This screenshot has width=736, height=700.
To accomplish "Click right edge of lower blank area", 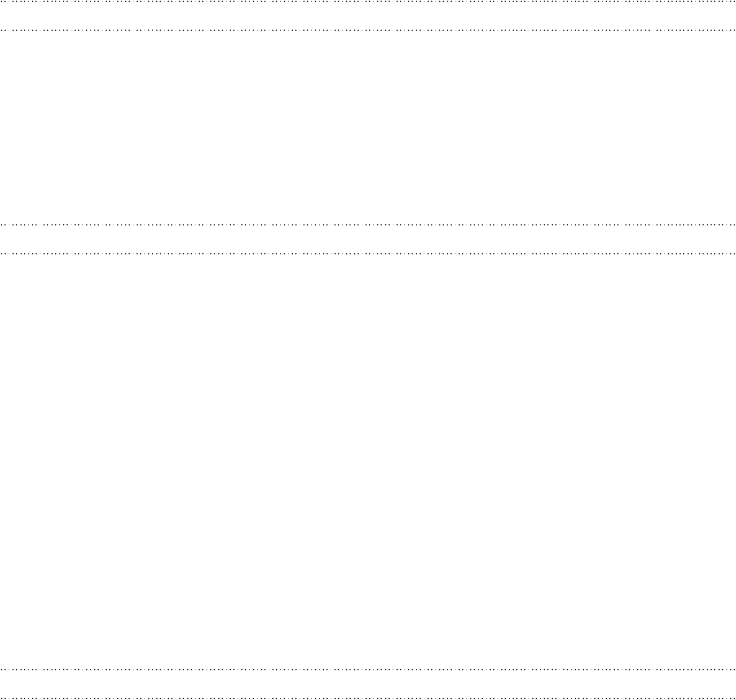I will pyautogui.click(x=733, y=462).
